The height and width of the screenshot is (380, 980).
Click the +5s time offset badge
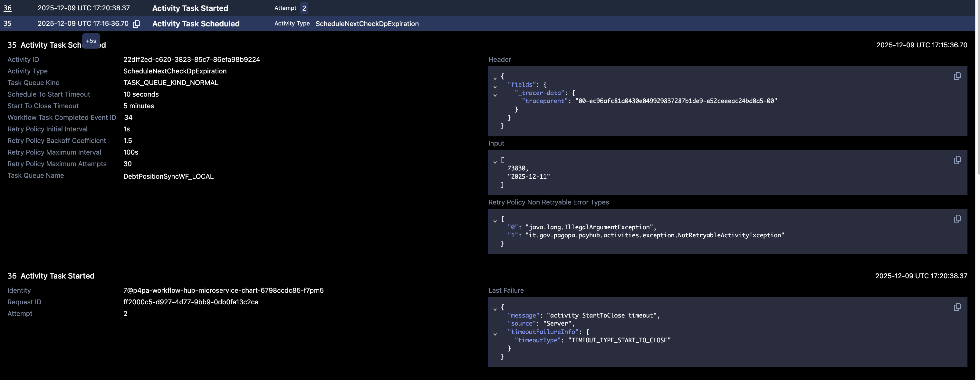91,41
